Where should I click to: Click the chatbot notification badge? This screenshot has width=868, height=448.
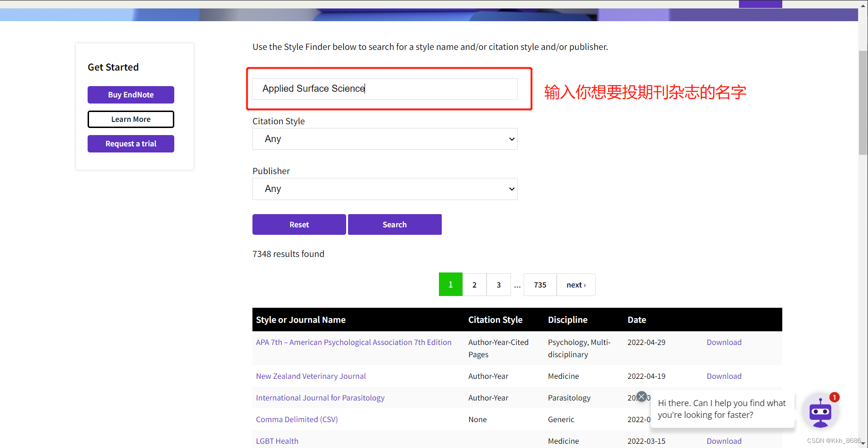834,397
